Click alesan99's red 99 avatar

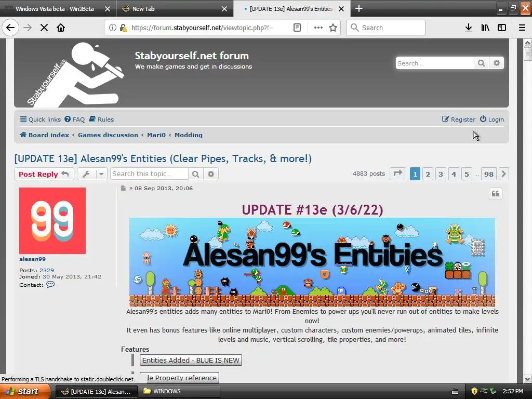pos(52,220)
